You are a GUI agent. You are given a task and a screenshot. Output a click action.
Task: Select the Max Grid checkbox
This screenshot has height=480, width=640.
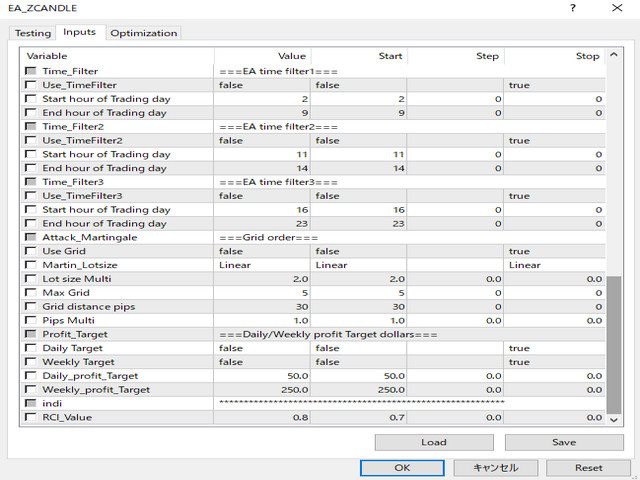point(30,293)
